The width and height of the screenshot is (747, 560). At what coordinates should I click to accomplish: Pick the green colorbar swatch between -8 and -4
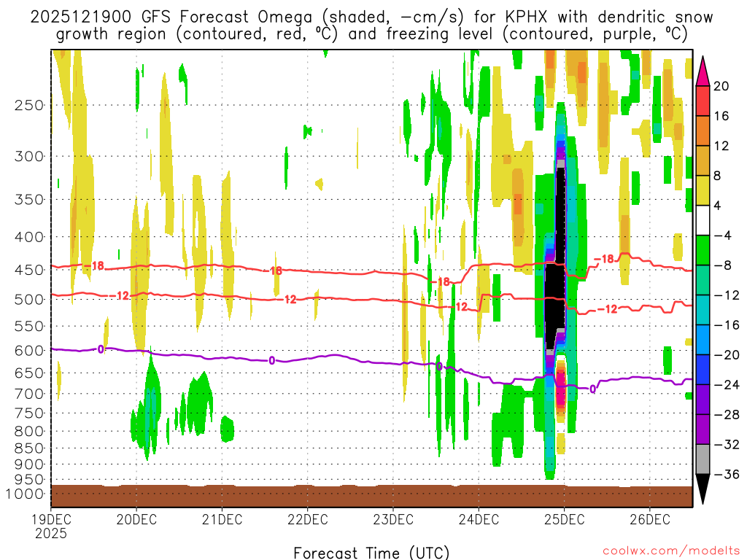pos(703,250)
